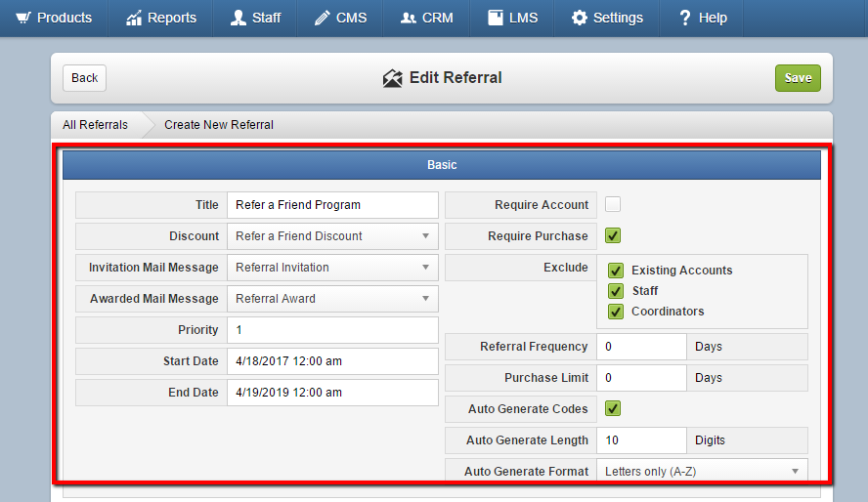Uncheck Auto Generate Codes checkbox
The image size is (868, 502).
click(613, 408)
